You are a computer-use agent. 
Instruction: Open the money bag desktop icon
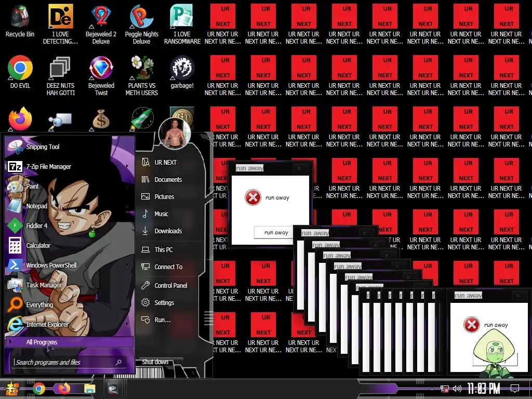[x=101, y=119]
